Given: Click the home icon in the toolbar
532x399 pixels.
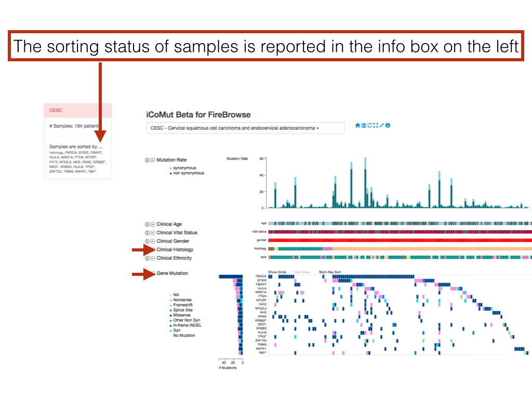Looking at the screenshot, I should 357,125.
